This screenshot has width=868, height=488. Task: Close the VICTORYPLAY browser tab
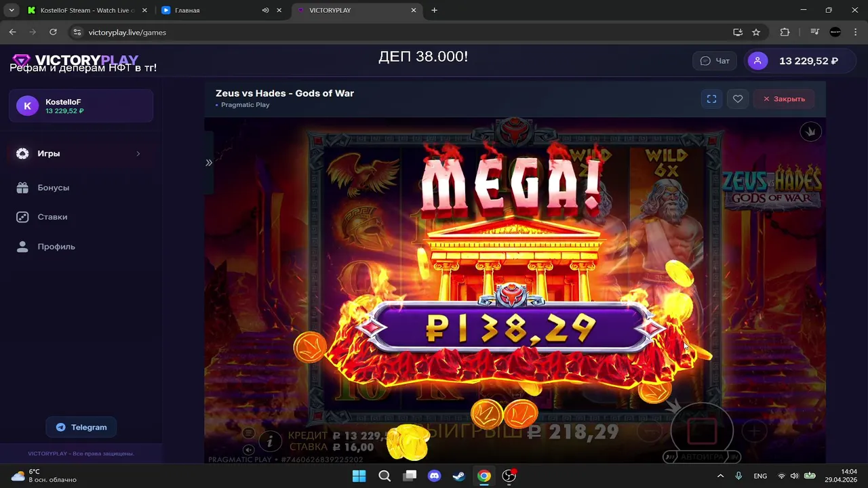pos(414,10)
